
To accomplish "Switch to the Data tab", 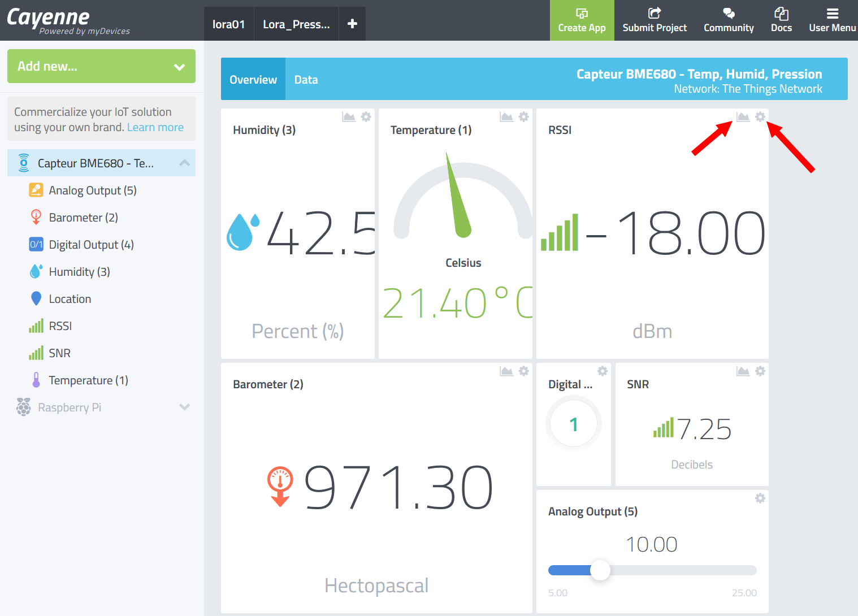I will point(306,79).
